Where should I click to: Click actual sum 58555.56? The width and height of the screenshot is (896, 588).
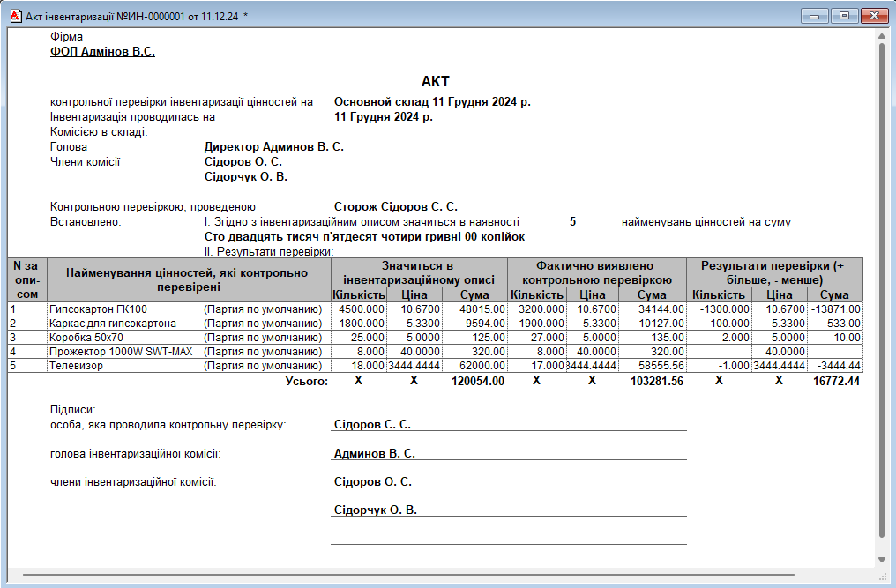652,366
